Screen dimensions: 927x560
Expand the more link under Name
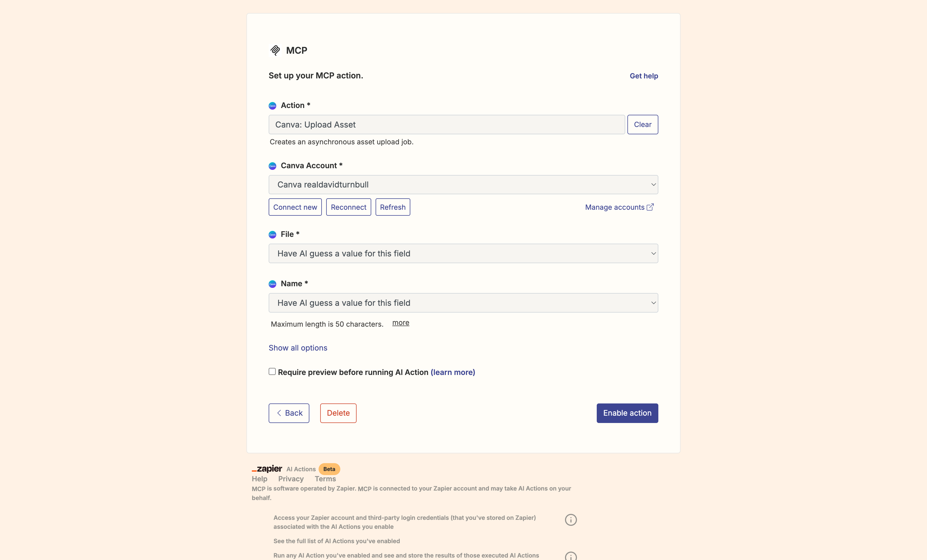[401, 323]
